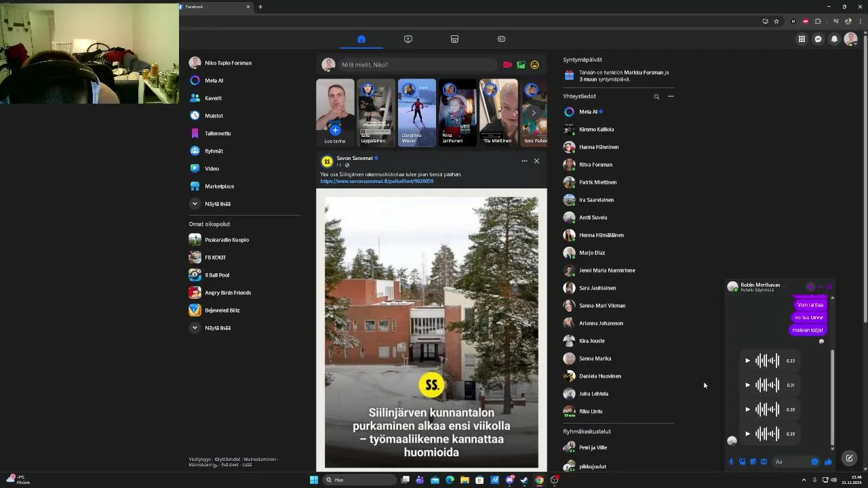Play the 0:30 voice message

747,409
